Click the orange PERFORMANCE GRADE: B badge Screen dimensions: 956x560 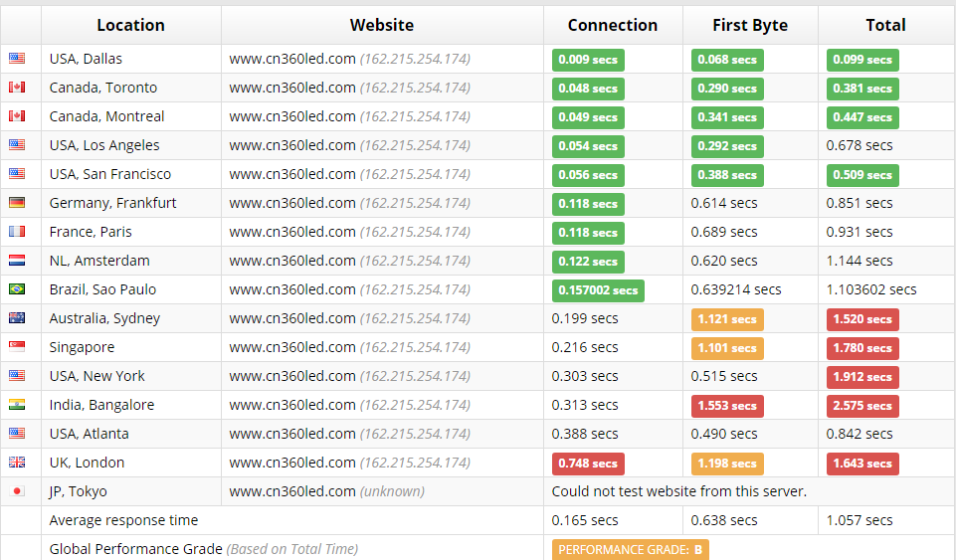[630, 550]
